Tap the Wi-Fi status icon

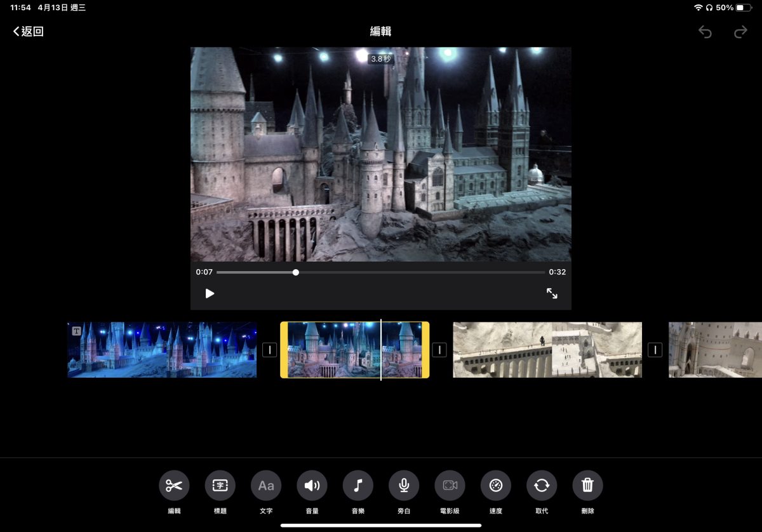pos(698,8)
